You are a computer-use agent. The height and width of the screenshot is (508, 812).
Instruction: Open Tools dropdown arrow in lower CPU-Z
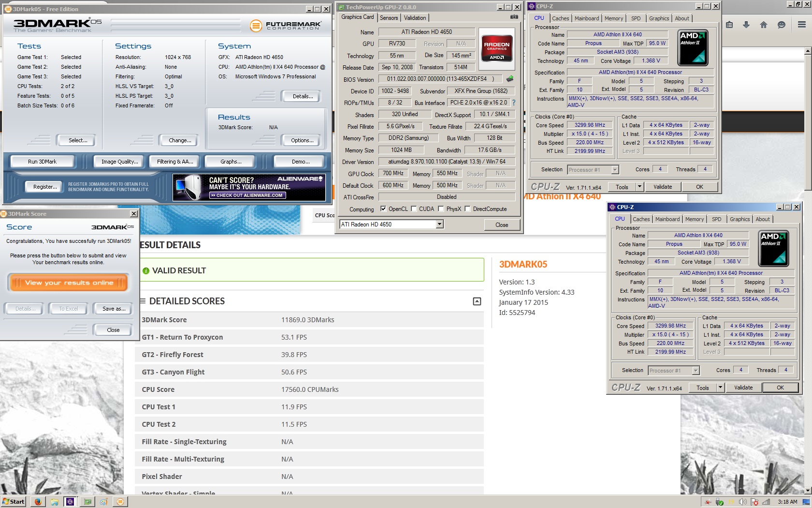coord(720,388)
